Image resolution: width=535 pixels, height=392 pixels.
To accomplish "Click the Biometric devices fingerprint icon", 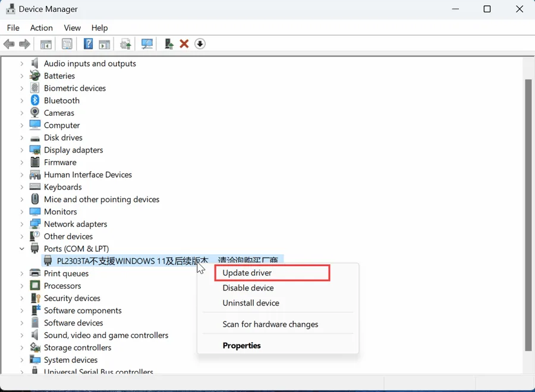I will click(35, 88).
